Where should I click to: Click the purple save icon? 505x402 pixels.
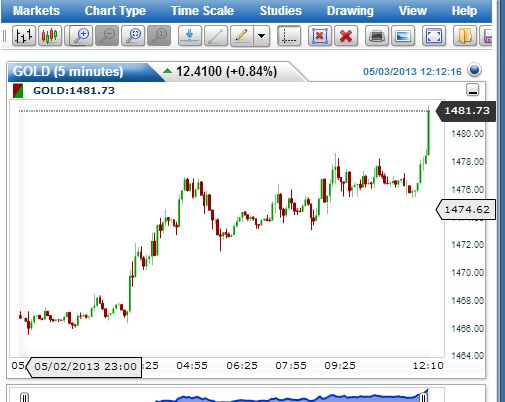pyautogui.click(x=486, y=35)
